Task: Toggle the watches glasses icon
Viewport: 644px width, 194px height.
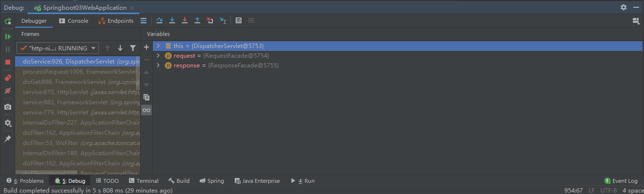Action: pos(146,110)
